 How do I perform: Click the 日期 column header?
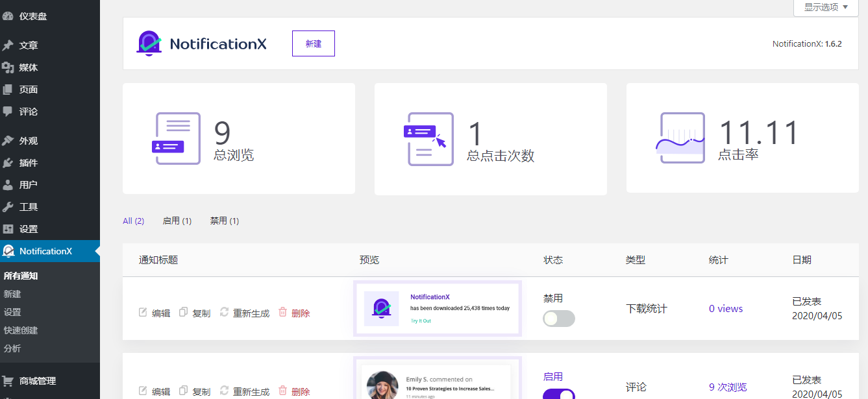802,260
